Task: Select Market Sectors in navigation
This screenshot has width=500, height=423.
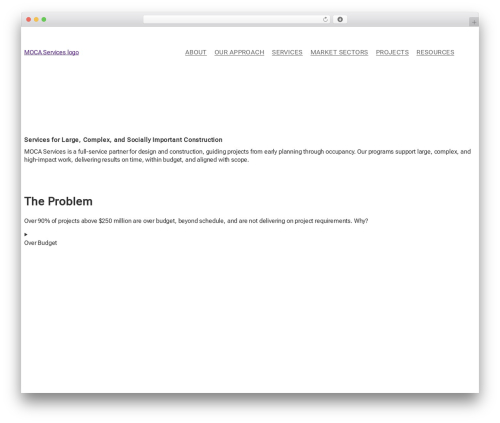Action: click(x=339, y=52)
